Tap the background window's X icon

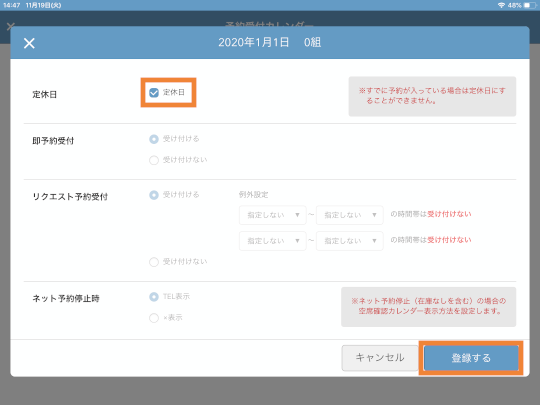click(11, 26)
